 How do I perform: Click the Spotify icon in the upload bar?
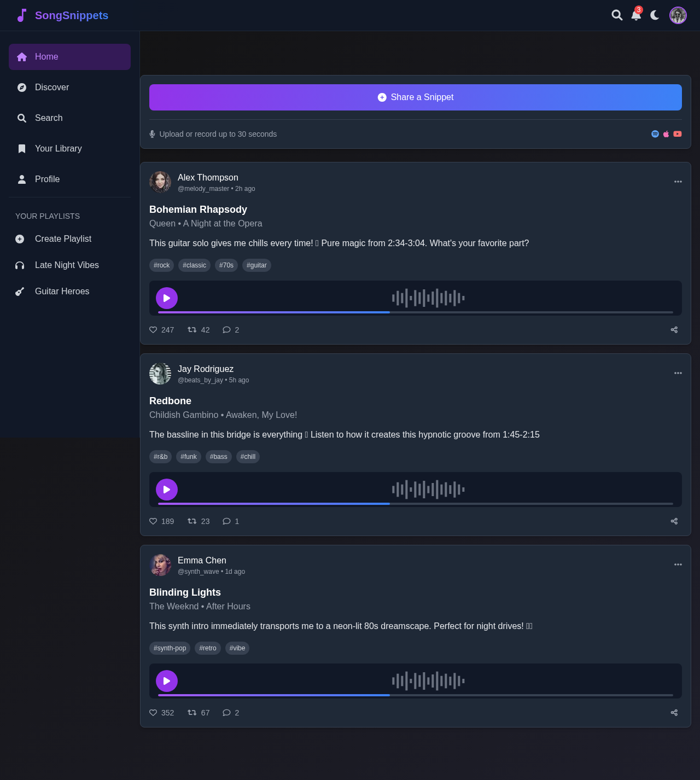[x=655, y=134]
